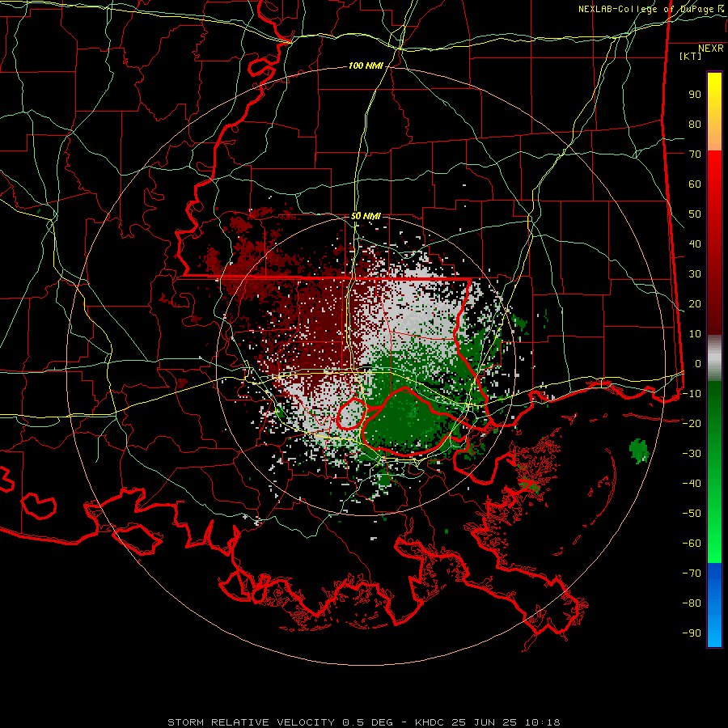Click the -90 value on the velocity scale
728x728 pixels.
coord(692,633)
